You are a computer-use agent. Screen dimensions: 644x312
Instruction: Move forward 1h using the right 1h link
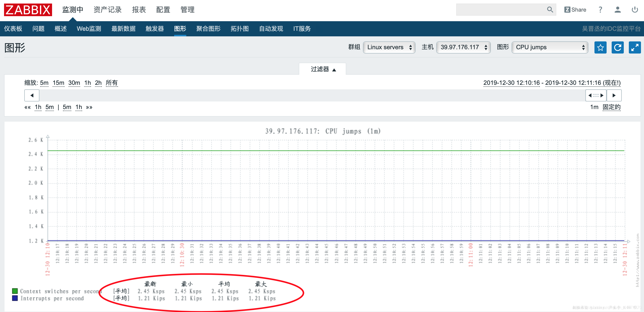pyautogui.click(x=79, y=107)
